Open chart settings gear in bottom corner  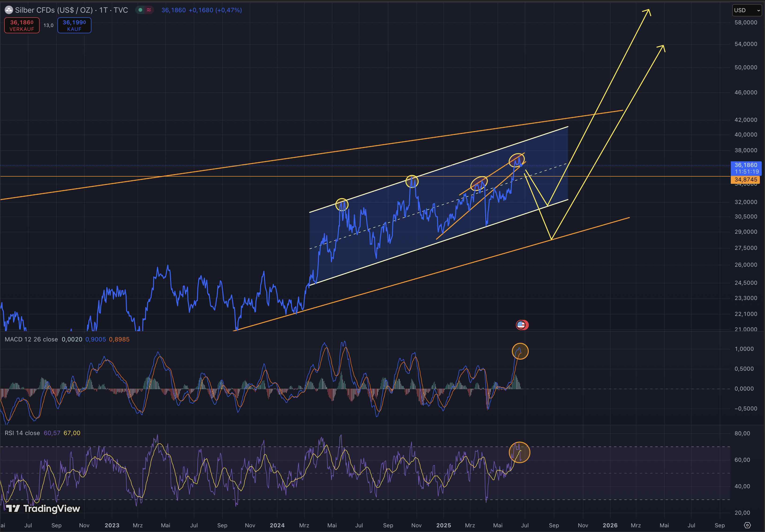point(747,525)
